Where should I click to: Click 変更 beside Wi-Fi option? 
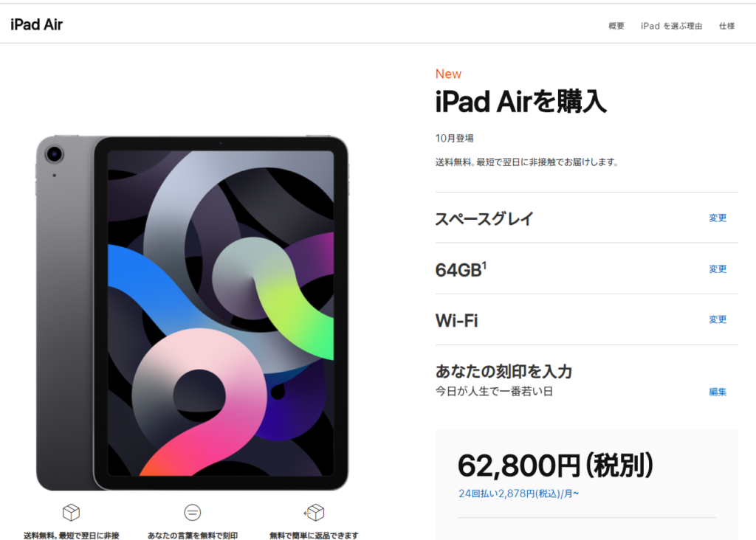point(718,319)
